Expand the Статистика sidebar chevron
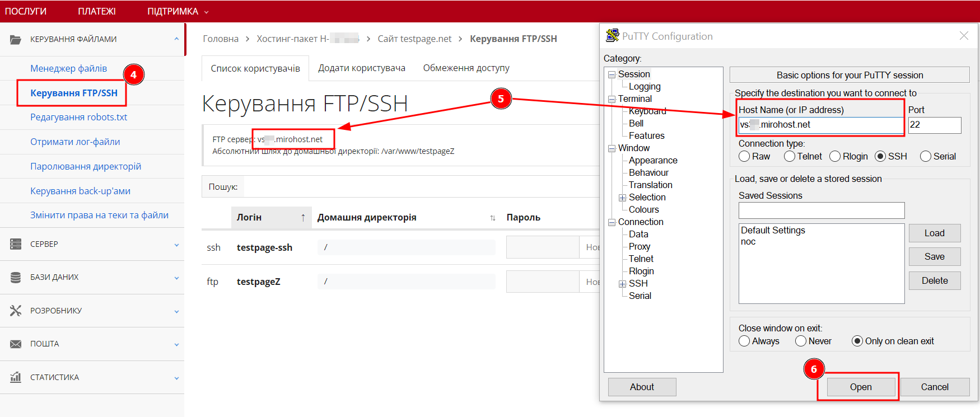The height and width of the screenshot is (417, 980). click(176, 378)
